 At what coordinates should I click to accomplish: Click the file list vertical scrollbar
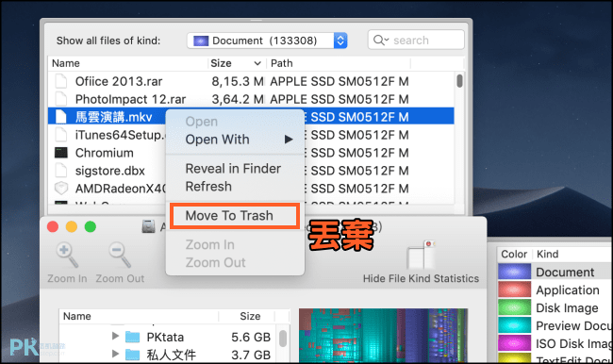pyautogui.click(x=460, y=138)
